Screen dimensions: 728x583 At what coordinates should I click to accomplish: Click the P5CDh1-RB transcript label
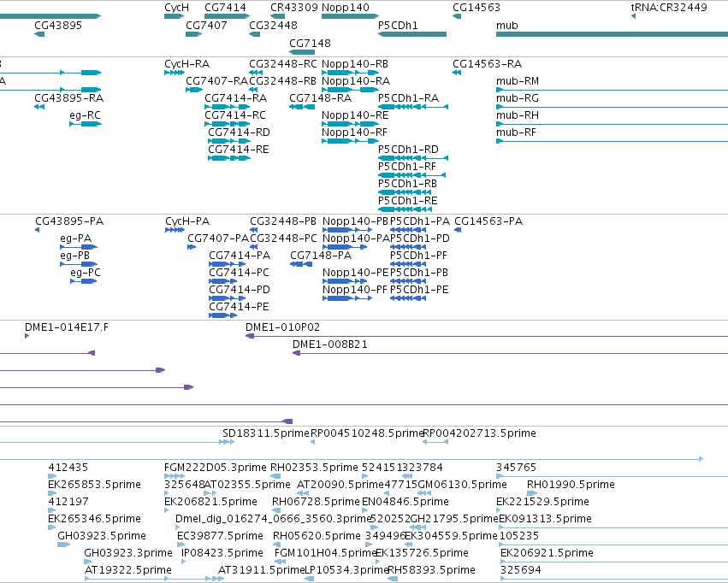pos(408,184)
